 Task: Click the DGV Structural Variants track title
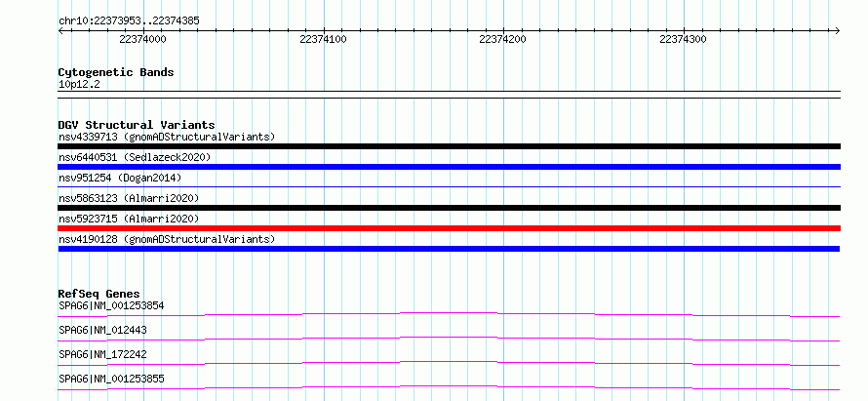click(137, 125)
